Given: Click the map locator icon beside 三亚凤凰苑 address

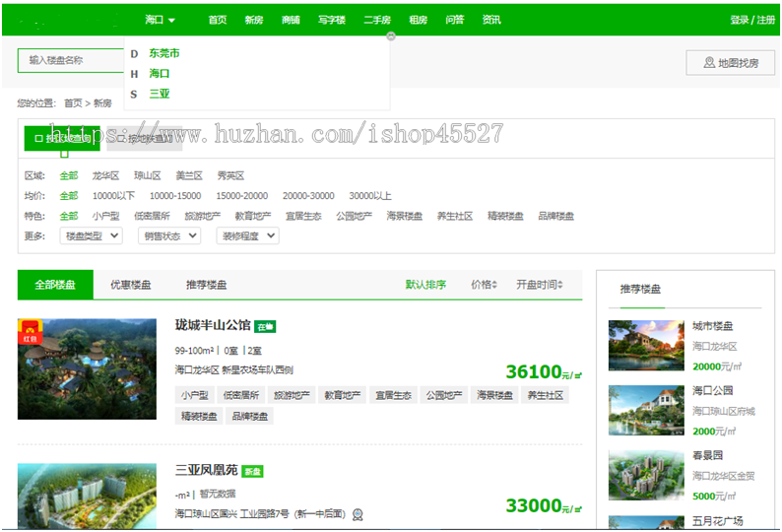Looking at the screenshot, I should [358, 514].
